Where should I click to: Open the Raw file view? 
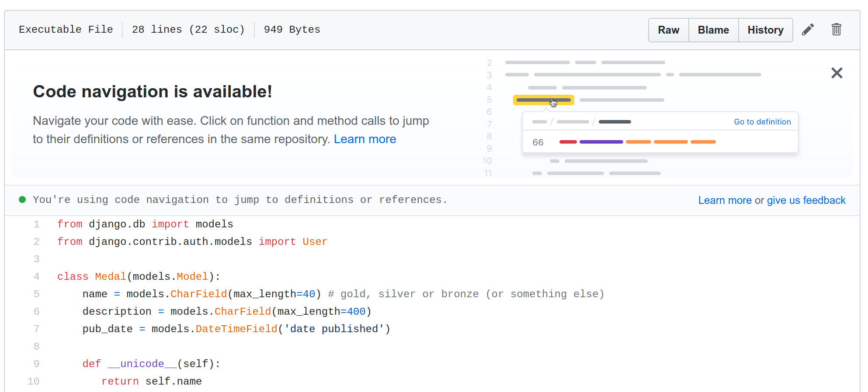(x=668, y=30)
